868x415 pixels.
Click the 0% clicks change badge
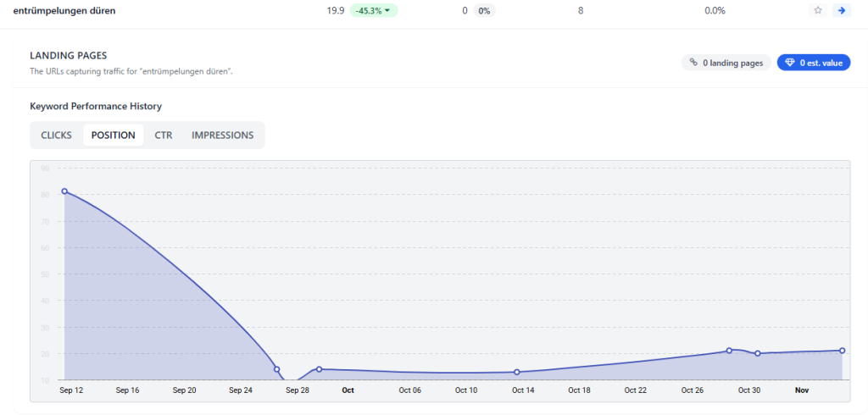(485, 11)
